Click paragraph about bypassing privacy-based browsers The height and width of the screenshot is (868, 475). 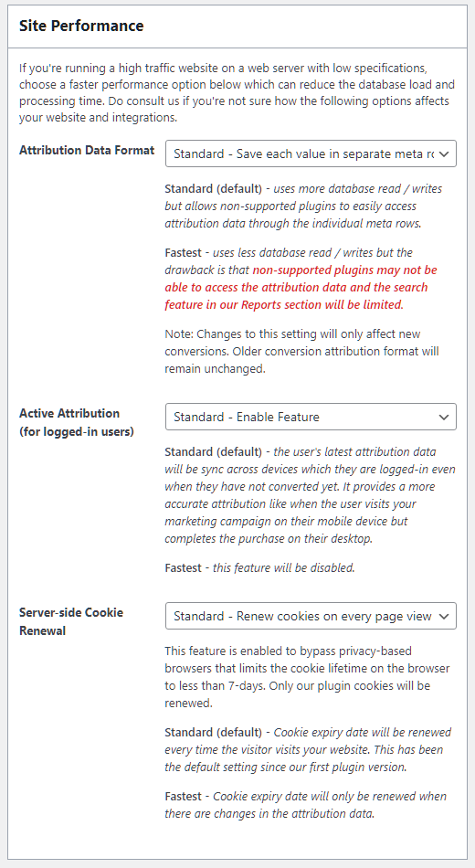307,677
